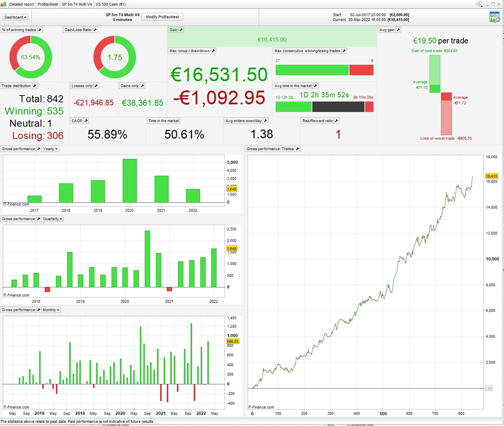Viewport: 504px width, 426px height.
Task: Click the 'Loss of worst trade: -€400.70' text
Action: pyautogui.click(x=446, y=138)
